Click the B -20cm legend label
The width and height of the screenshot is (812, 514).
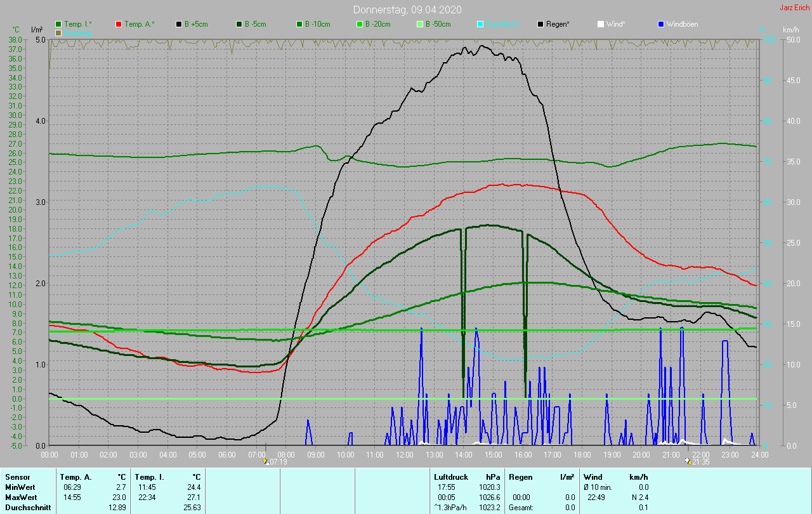(377, 24)
